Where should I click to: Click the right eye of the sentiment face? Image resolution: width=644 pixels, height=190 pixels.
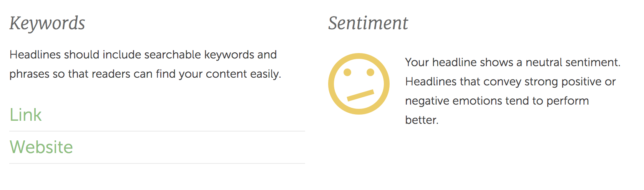click(x=370, y=72)
